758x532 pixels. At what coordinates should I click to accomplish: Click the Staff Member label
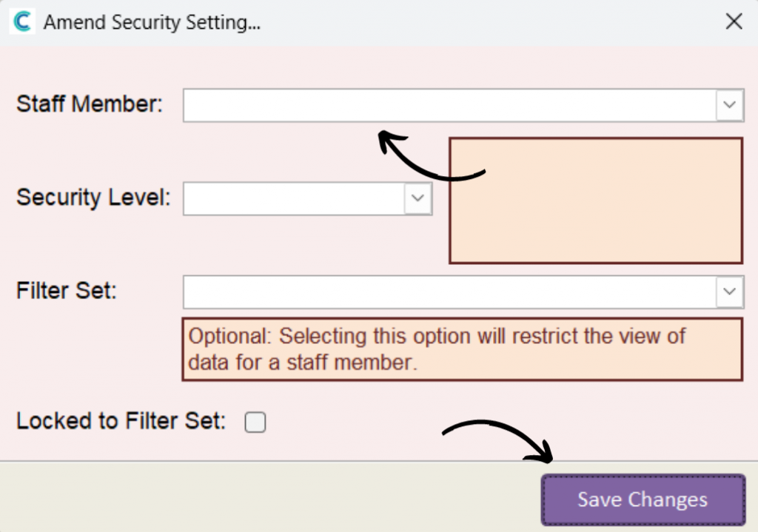[90, 104]
